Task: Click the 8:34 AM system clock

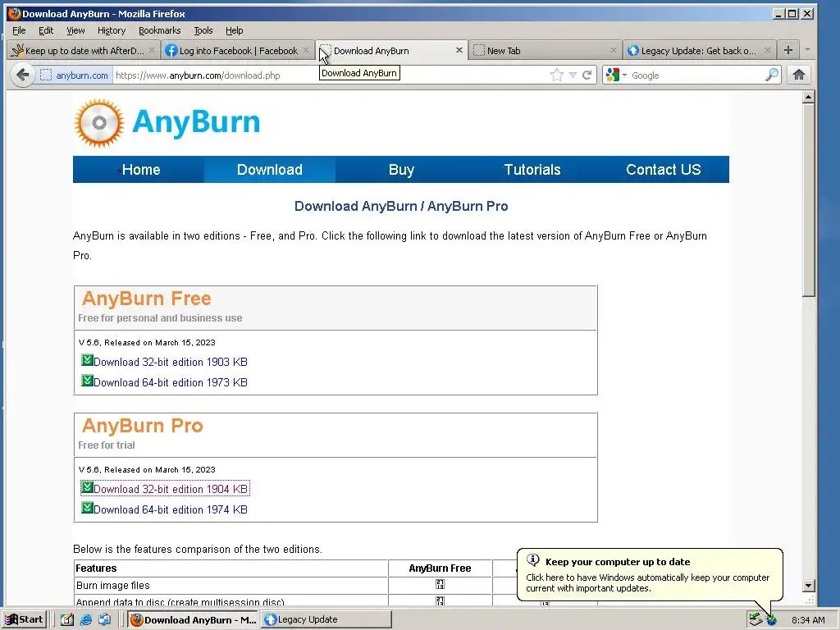Action: point(808,620)
